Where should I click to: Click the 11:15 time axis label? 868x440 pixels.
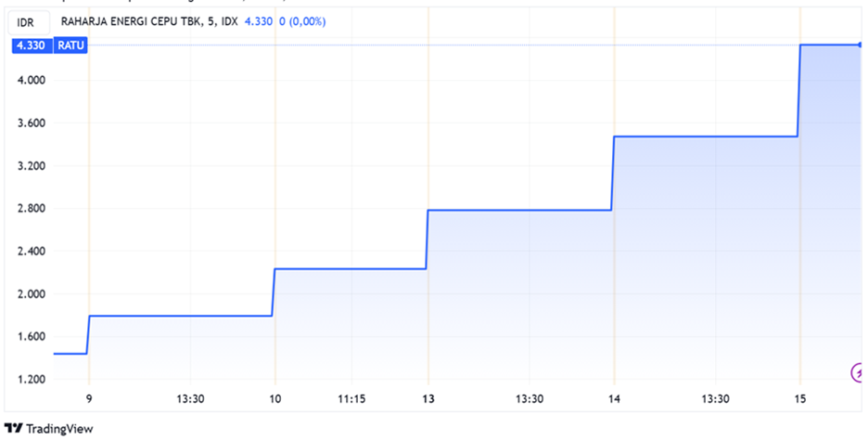[352, 398]
